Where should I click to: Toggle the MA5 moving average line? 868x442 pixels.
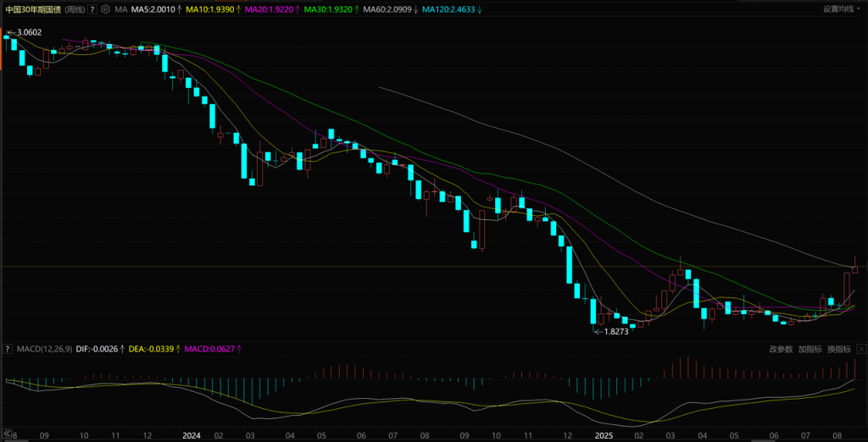coord(154,9)
